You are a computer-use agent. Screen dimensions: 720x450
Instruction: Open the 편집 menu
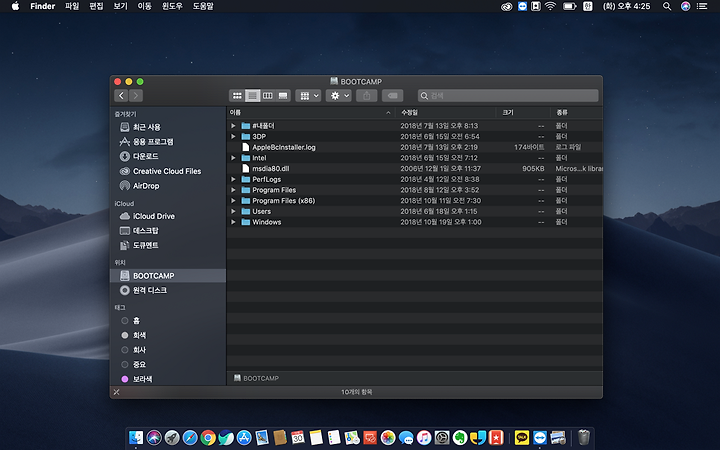coord(96,6)
